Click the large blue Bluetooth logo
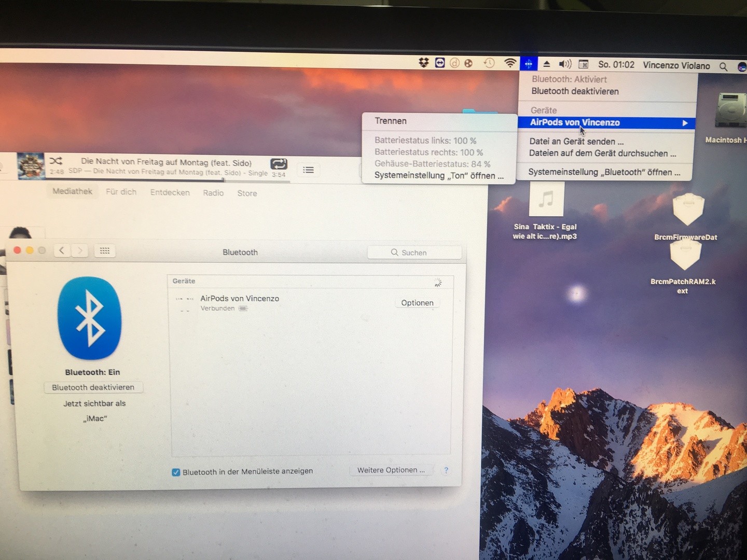 point(90,318)
